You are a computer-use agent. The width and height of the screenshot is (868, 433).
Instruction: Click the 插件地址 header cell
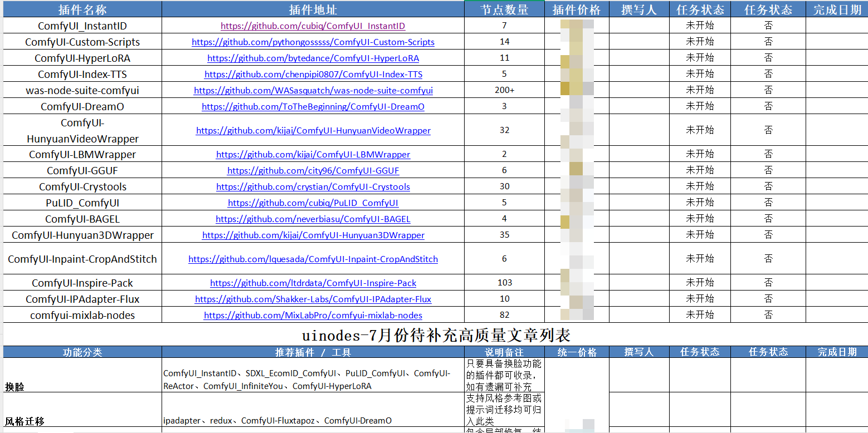tap(313, 9)
